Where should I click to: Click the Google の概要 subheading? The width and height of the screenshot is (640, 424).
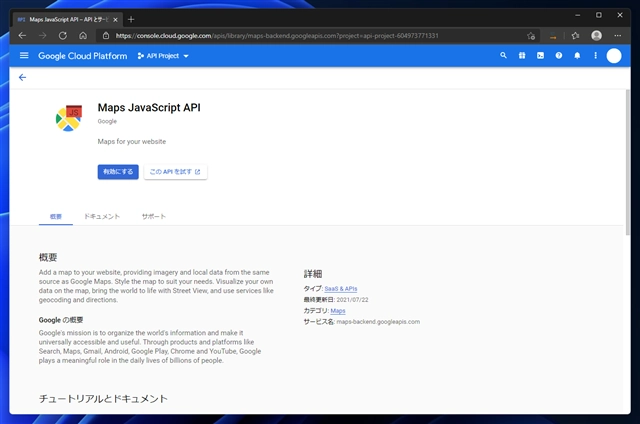pyautogui.click(x=61, y=320)
